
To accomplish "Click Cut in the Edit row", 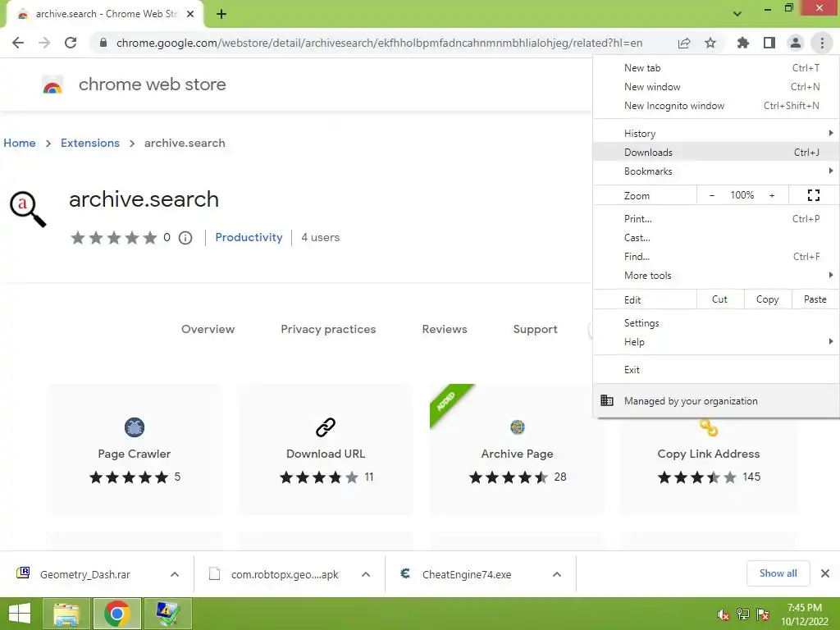I will 719,299.
